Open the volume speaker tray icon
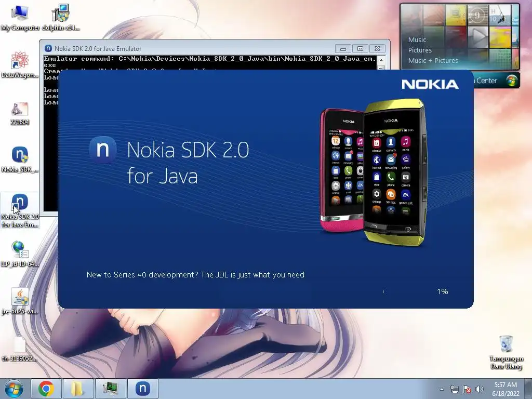The image size is (532, 399). point(479,389)
